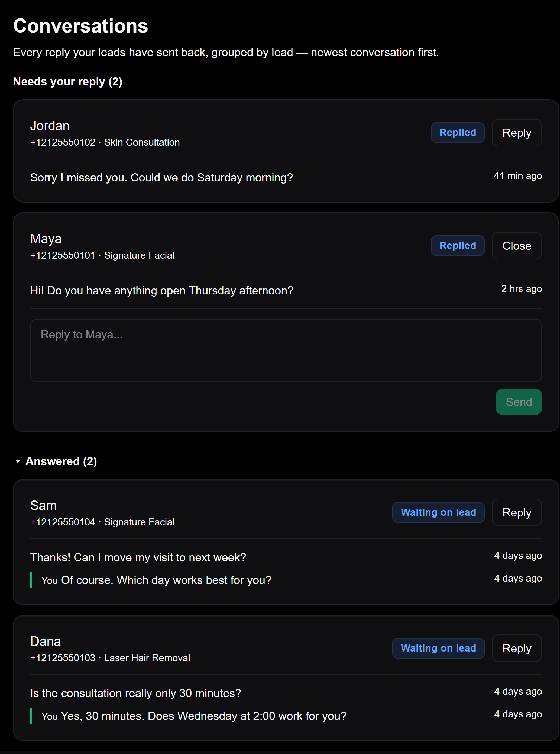Select Dana's lead name
This screenshot has height=754, width=560.
(x=46, y=641)
